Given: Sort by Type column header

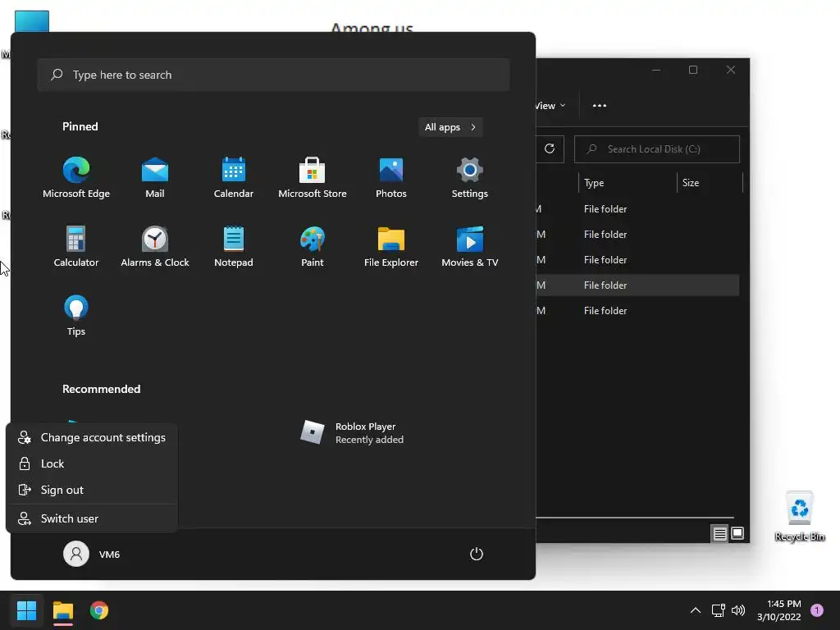Looking at the screenshot, I should (x=628, y=183).
